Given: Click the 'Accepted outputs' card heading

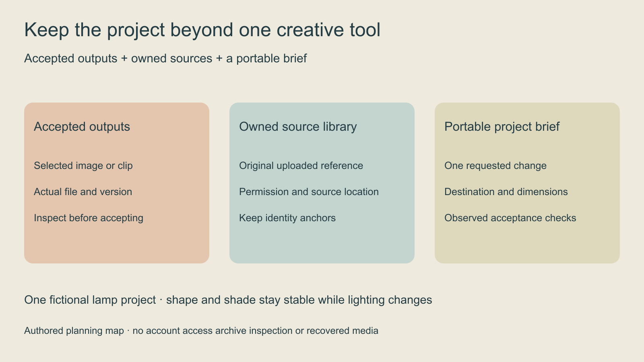Looking at the screenshot, I should coord(82,127).
